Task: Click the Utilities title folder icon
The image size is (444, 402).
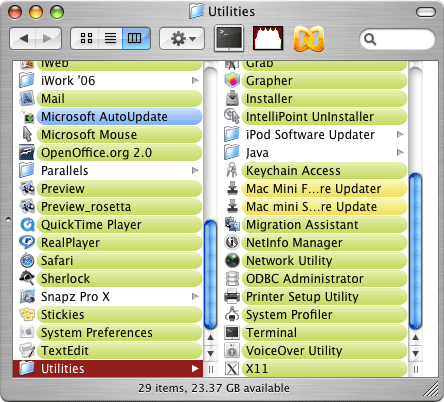Action: 196,11
